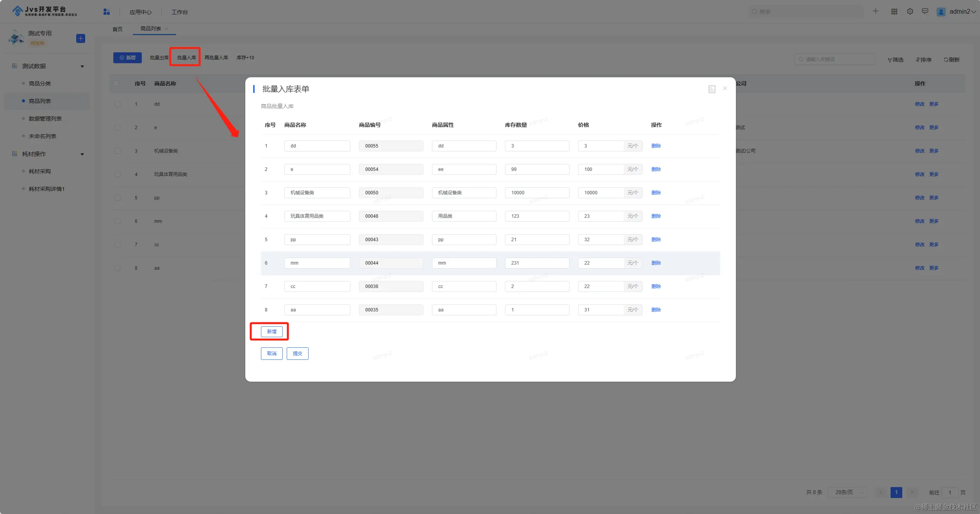Switch to the 首页 tab
This screenshot has width=980, height=514.
tap(117, 29)
